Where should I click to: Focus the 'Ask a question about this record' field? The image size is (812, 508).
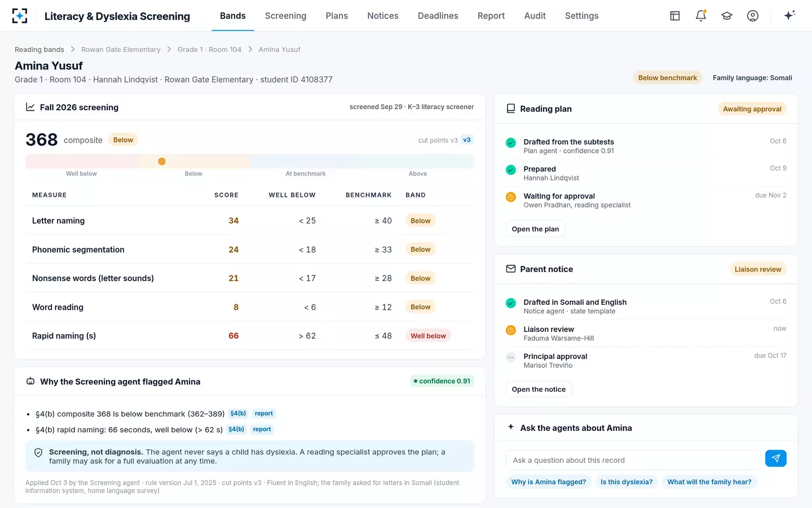coord(633,460)
